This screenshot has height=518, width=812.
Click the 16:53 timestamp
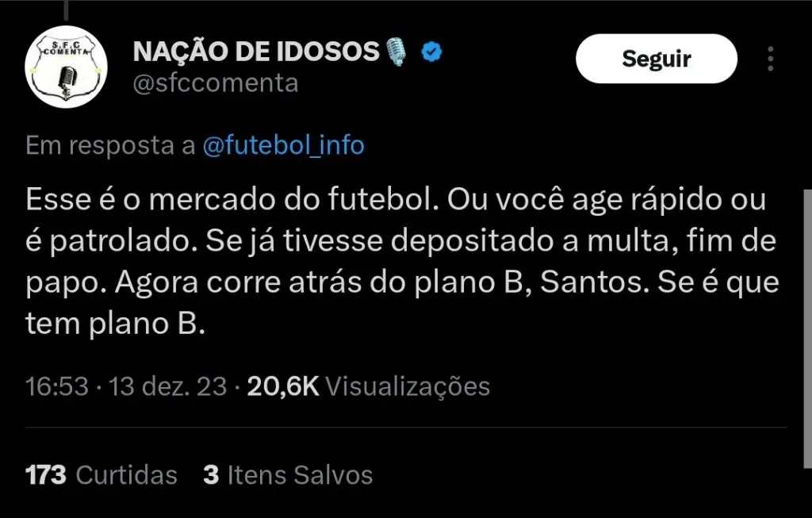pyautogui.click(x=56, y=386)
